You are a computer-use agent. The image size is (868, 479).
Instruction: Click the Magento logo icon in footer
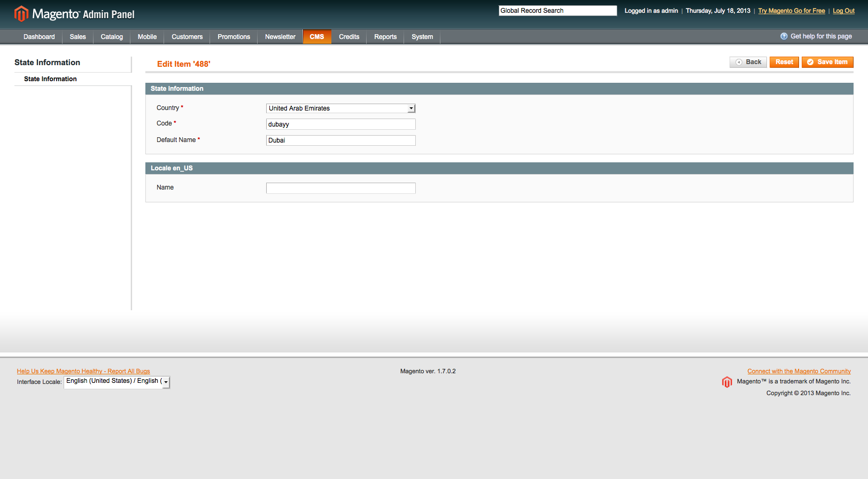pyautogui.click(x=727, y=382)
